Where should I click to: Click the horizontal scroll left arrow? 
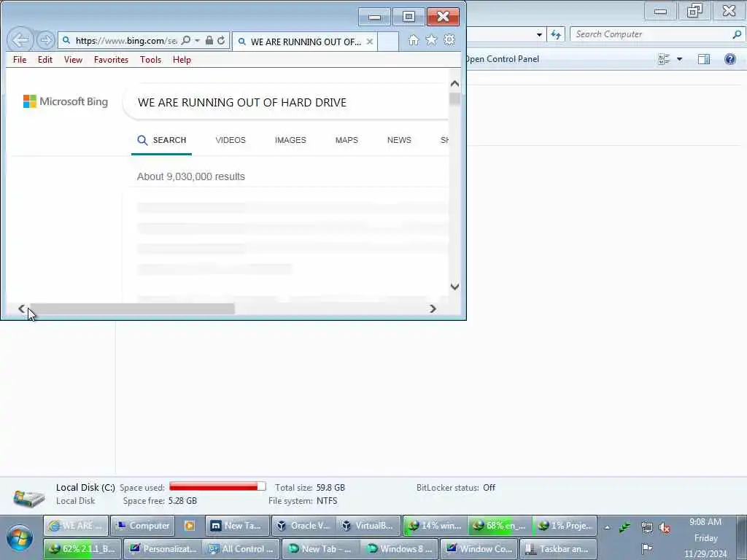pos(21,308)
